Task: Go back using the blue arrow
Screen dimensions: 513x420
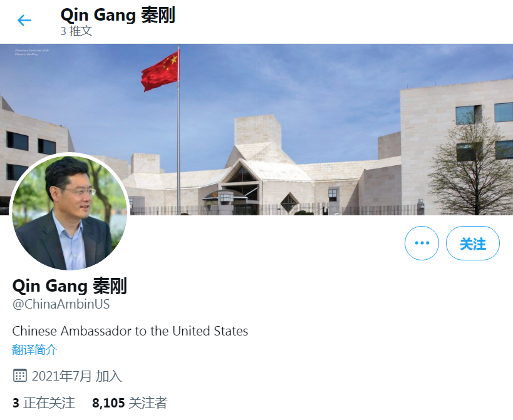Action: 24,20
